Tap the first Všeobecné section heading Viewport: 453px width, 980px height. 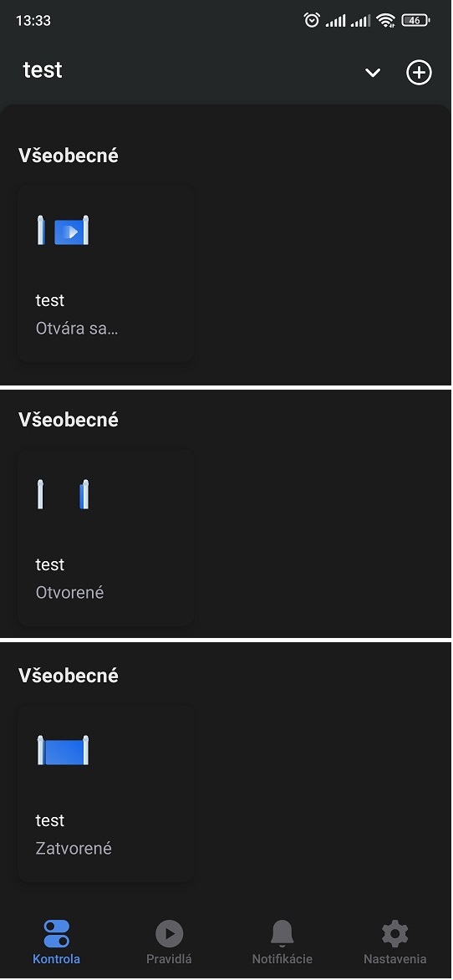68,155
